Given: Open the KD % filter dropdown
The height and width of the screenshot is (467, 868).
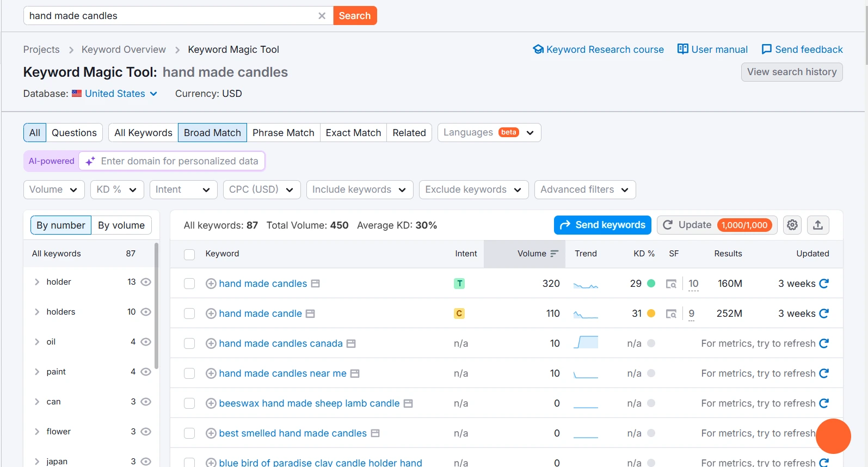Looking at the screenshot, I should (117, 189).
